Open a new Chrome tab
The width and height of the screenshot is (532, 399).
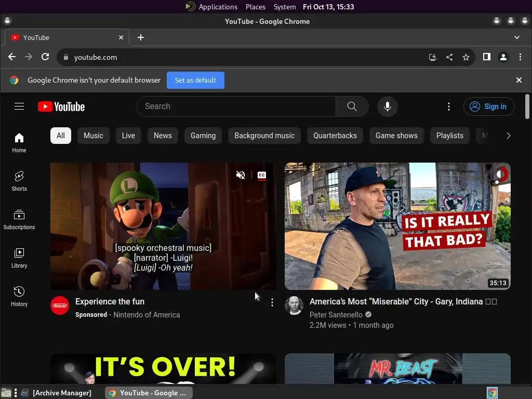click(x=140, y=37)
